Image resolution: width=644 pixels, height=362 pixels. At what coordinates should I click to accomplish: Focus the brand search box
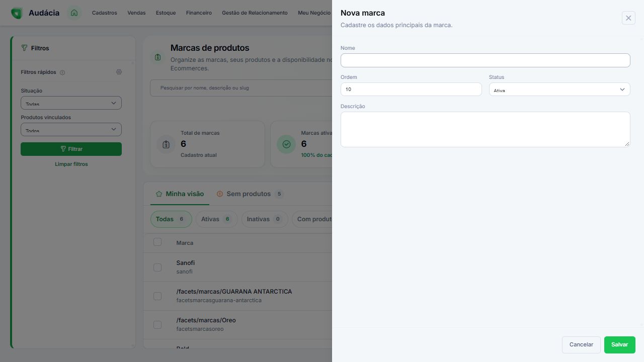pyautogui.click(x=241, y=88)
